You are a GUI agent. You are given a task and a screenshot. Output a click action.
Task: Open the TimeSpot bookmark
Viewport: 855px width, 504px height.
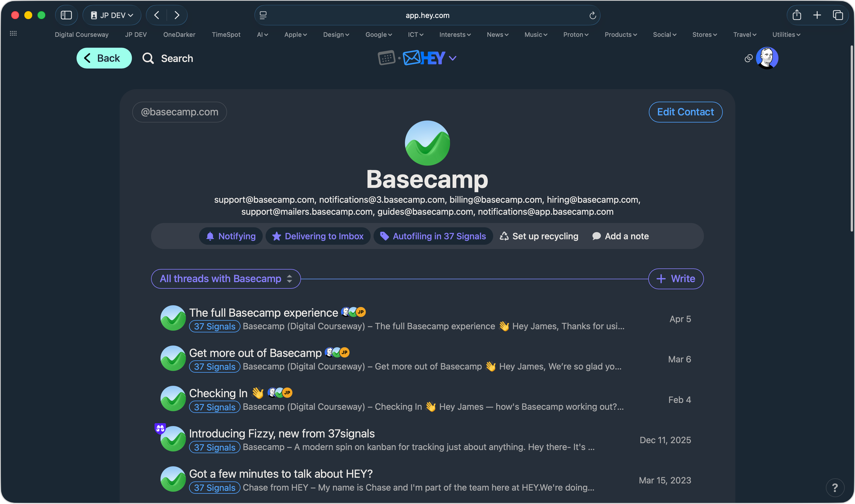pyautogui.click(x=226, y=35)
